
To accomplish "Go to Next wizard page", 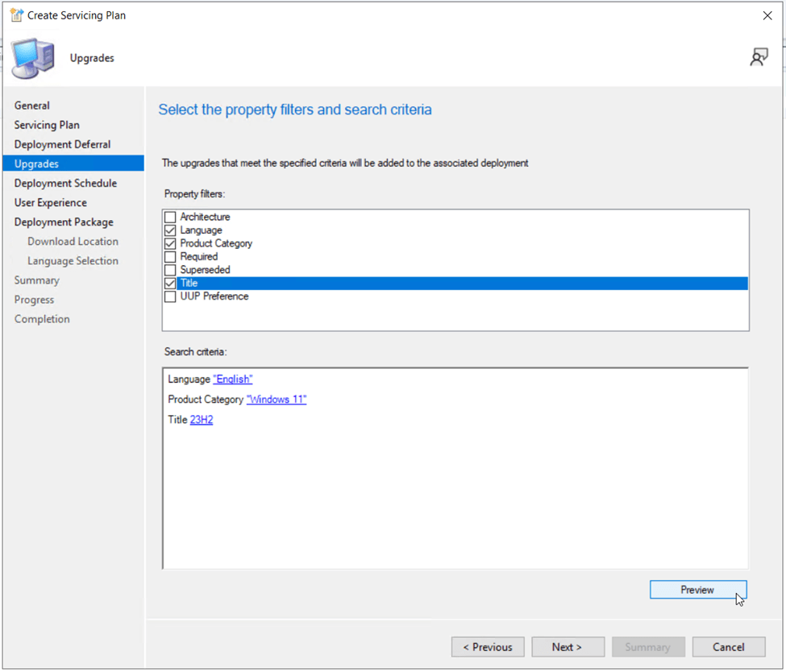I will point(568,647).
